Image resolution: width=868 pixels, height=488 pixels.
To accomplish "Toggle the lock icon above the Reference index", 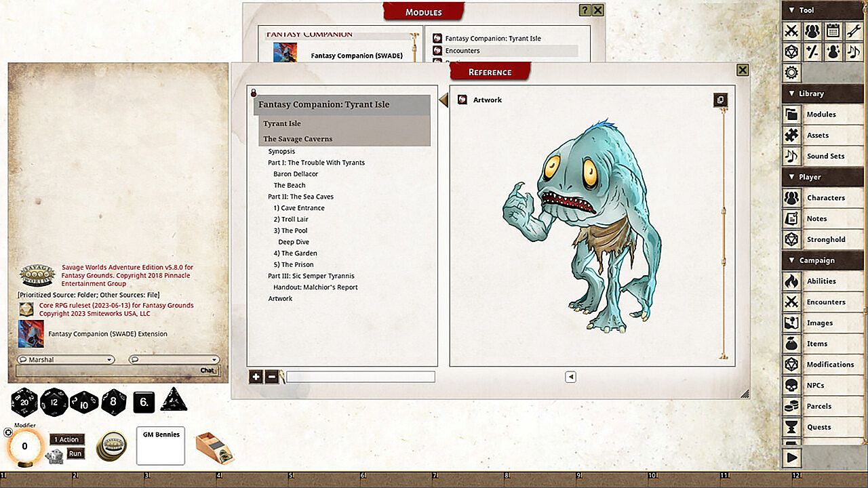I will point(253,92).
